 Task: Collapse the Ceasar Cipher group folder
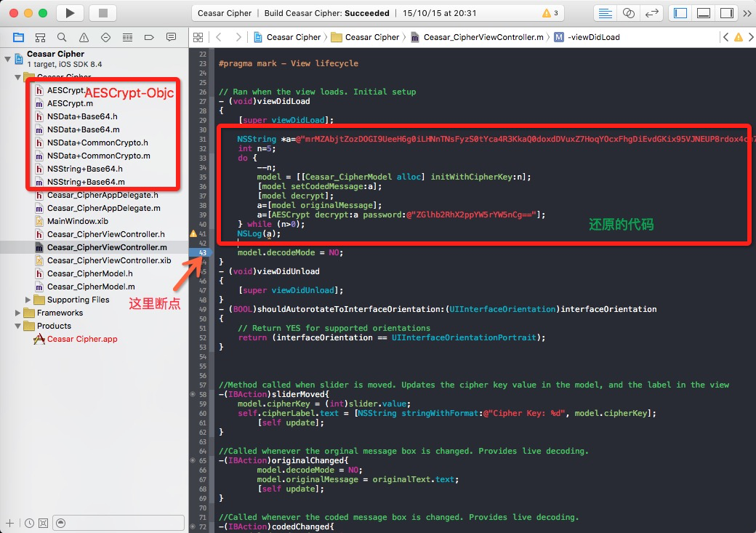(x=18, y=77)
